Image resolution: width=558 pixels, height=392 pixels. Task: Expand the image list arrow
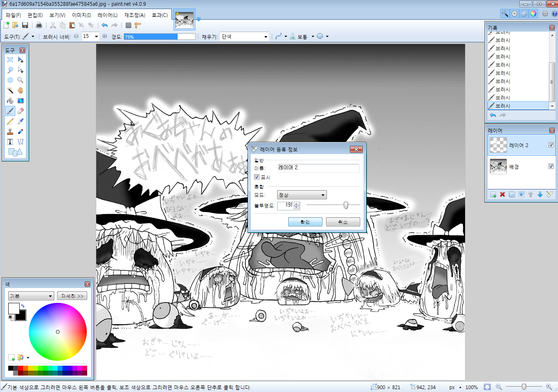pyautogui.click(x=199, y=19)
